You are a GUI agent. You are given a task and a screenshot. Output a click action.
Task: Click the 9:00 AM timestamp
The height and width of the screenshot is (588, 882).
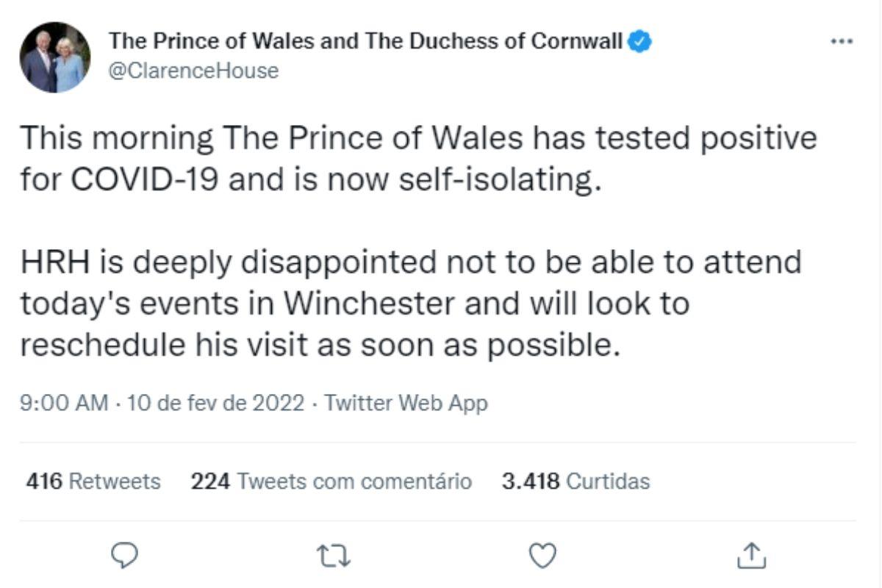[65, 403]
